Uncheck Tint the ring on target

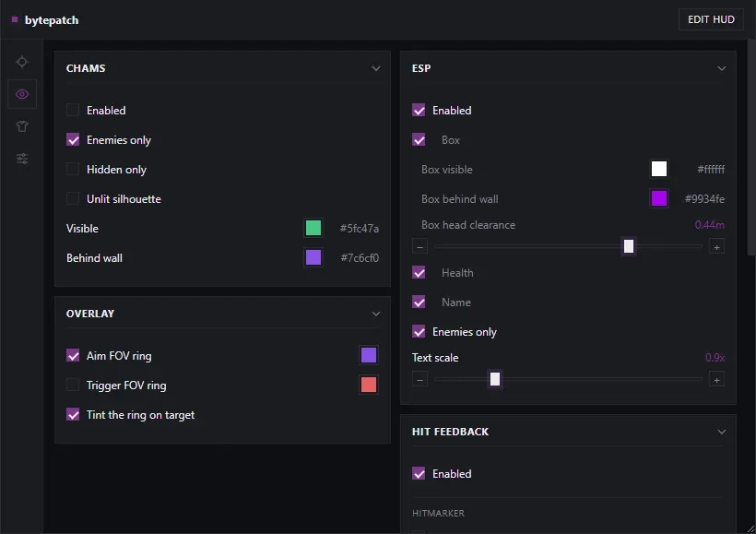click(x=73, y=415)
